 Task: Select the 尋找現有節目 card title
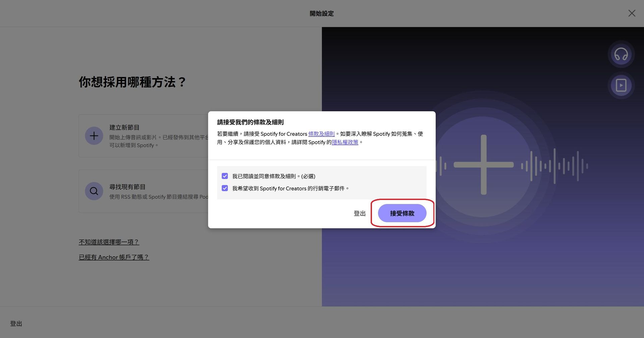127,187
